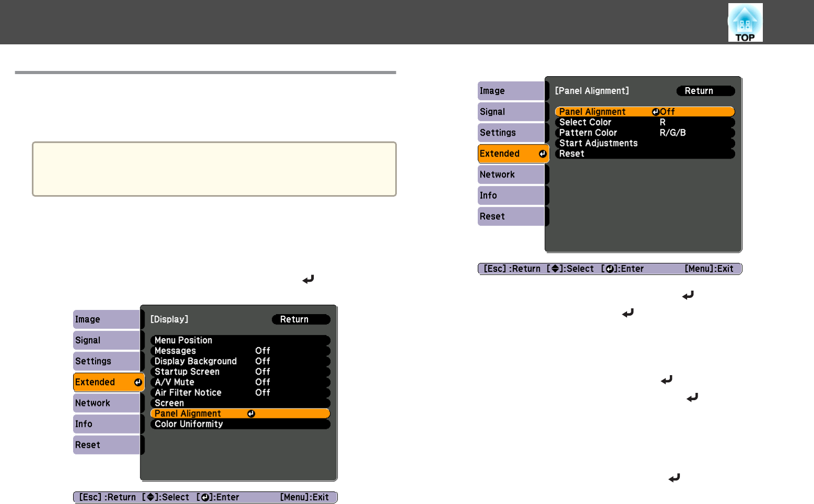Choose the Reset sidebar tab beside Panel Alignment menu

(x=513, y=216)
